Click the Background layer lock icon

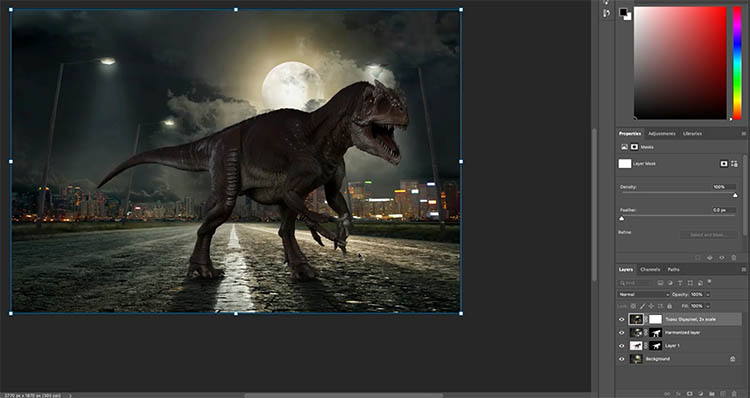click(x=732, y=359)
